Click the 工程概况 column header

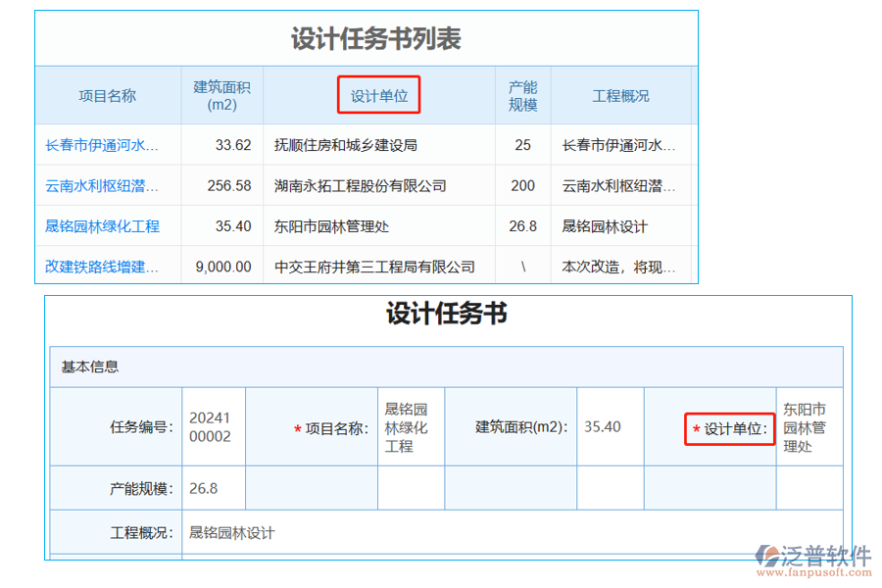click(618, 95)
